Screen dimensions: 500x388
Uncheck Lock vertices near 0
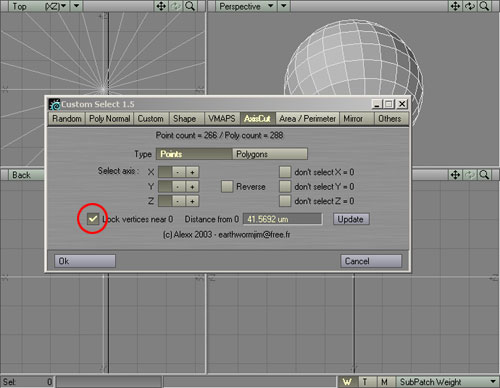click(93, 219)
